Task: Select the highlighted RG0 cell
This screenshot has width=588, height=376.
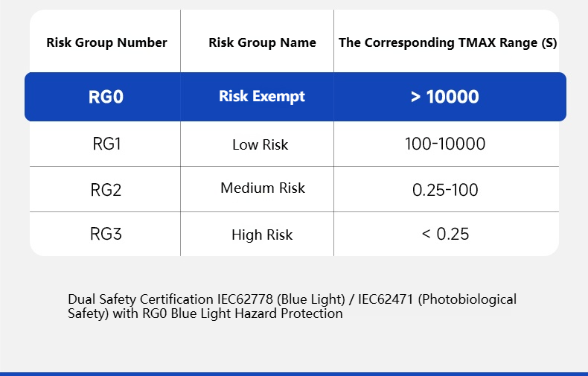Action: (106, 97)
